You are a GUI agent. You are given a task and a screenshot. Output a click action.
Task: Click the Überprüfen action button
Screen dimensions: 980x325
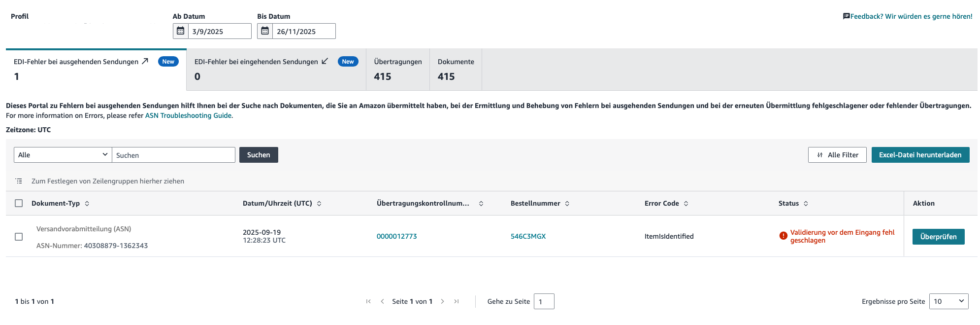938,237
